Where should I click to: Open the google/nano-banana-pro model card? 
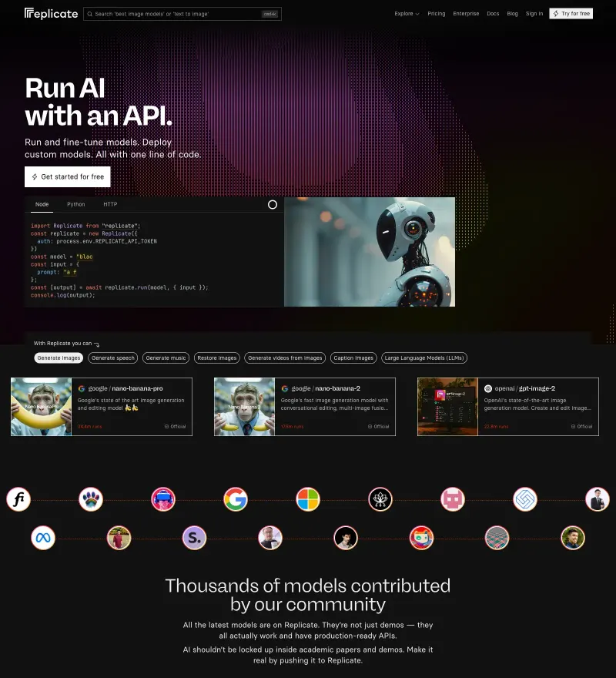[x=102, y=407]
